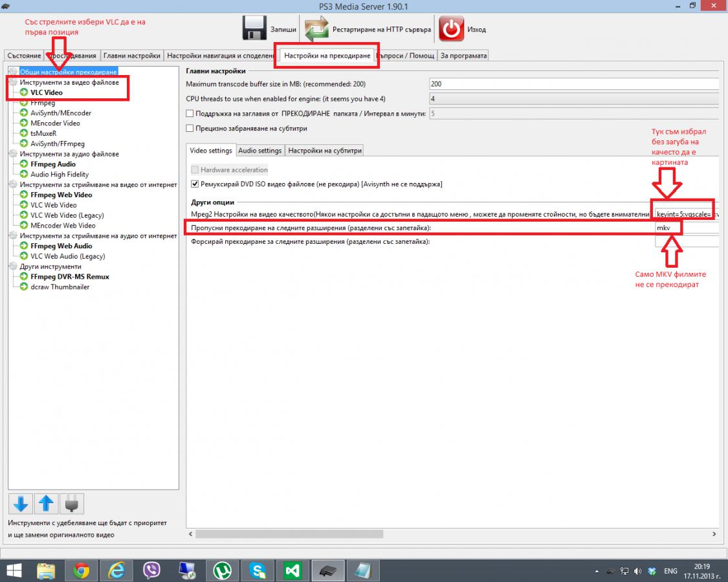The image size is (728, 582).
Task: Click the red power Exit icon
Action: click(451, 28)
